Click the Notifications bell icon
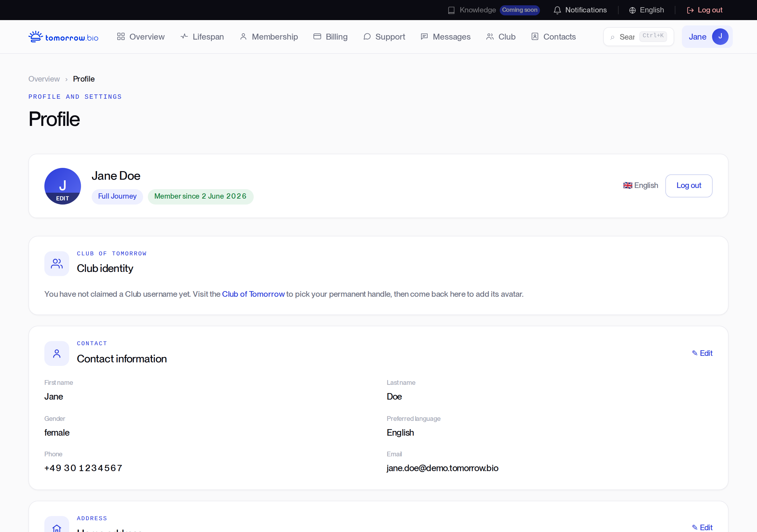 tap(557, 10)
